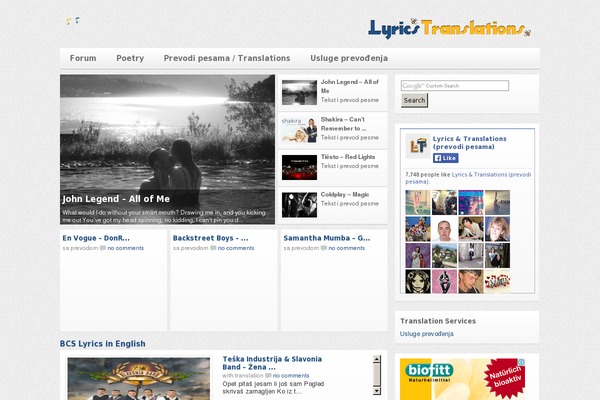Screen dimensions: 600x400
Task: Click the biofitt advertisement banner
Action: pos(463,379)
